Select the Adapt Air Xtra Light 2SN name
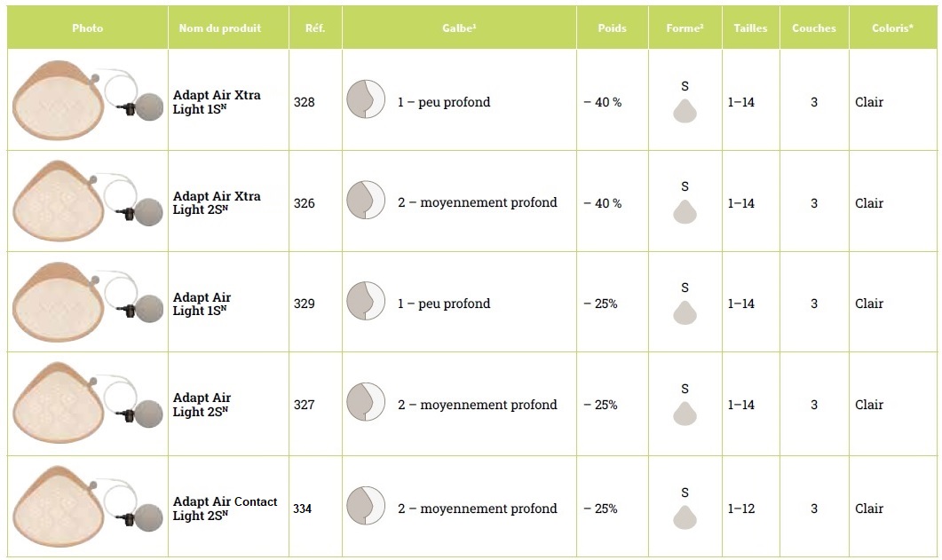The image size is (942, 560). point(217,203)
